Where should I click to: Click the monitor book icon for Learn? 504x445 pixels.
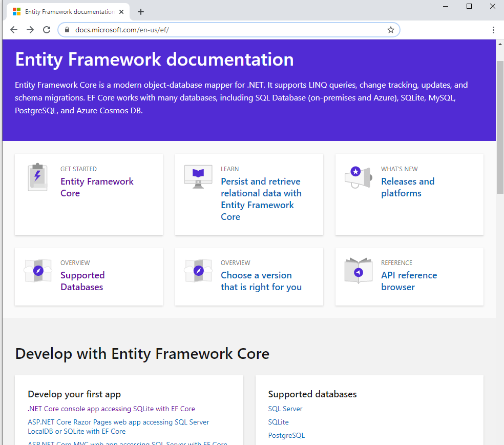click(x=198, y=177)
